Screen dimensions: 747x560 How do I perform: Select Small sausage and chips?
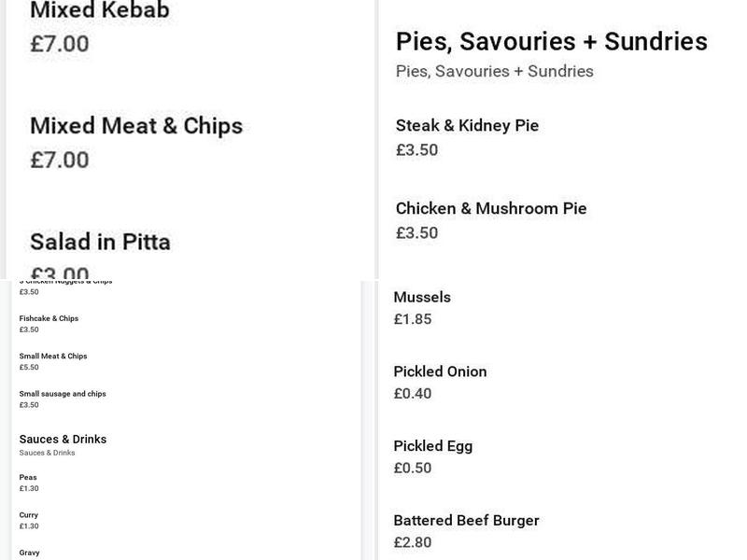pyautogui.click(x=63, y=394)
